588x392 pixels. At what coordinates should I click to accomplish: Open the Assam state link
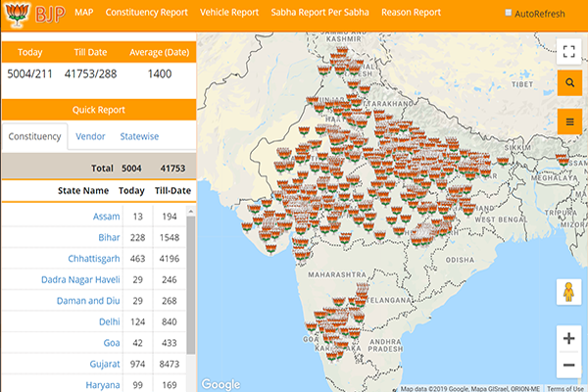107,217
